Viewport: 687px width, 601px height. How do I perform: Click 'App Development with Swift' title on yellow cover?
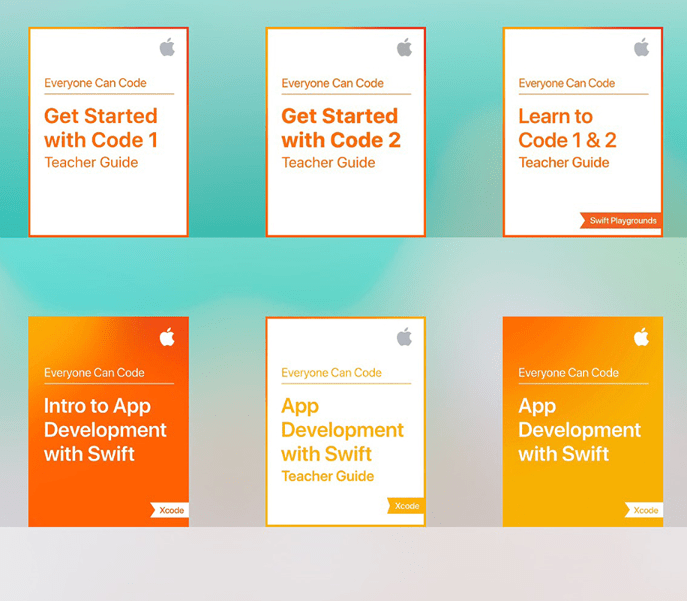580,430
